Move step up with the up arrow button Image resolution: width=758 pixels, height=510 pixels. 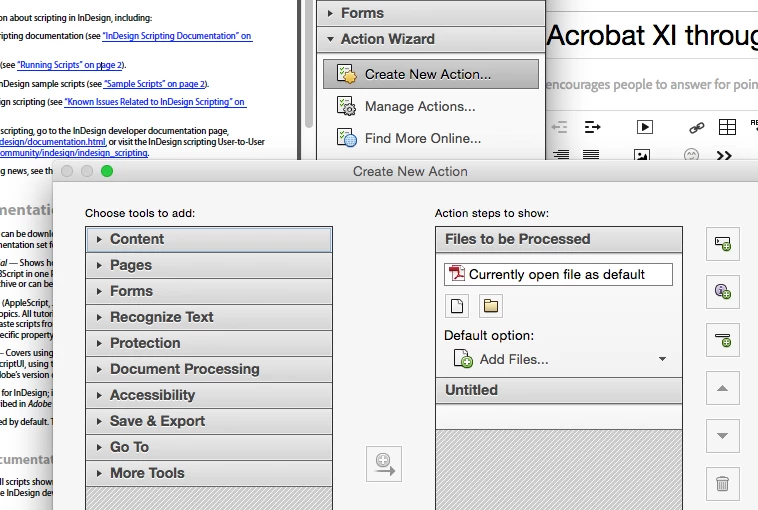[x=723, y=388]
